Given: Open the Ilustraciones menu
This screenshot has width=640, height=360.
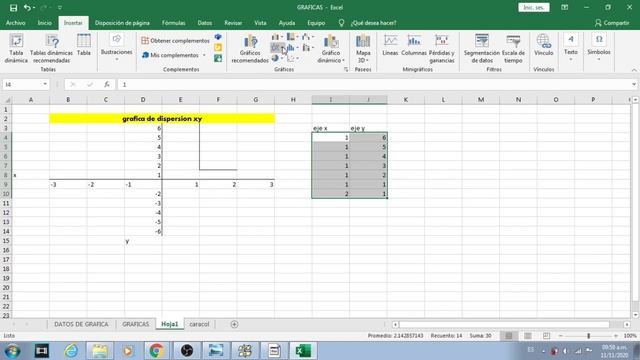Looking at the screenshot, I should point(116,47).
